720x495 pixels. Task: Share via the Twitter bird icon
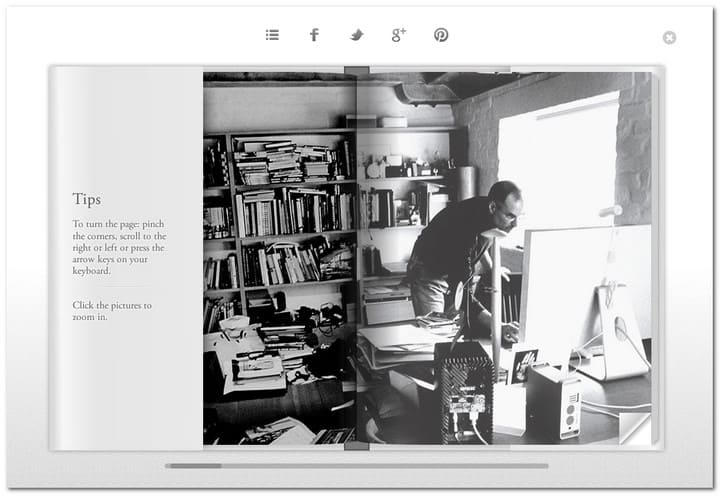[x=356, y=35]
